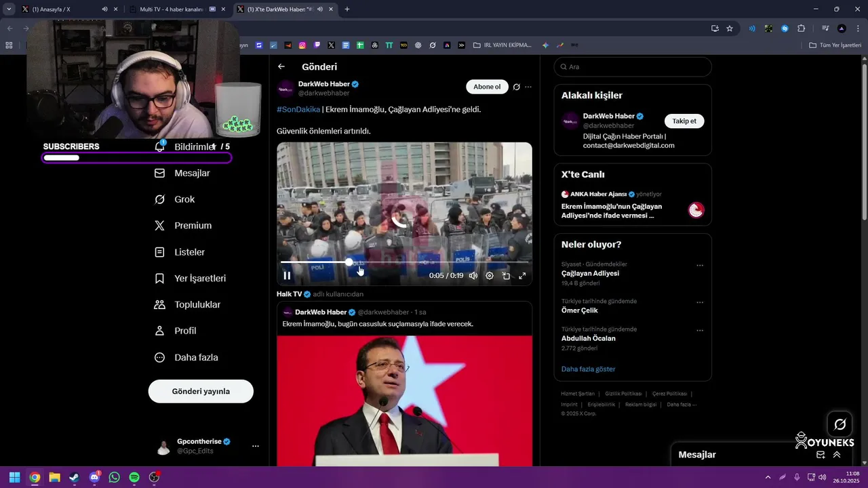This screenshot has height=488, width=868.
Task: Open more options for Çağlayan Adliyesi trend
Action: click(700, 266)
